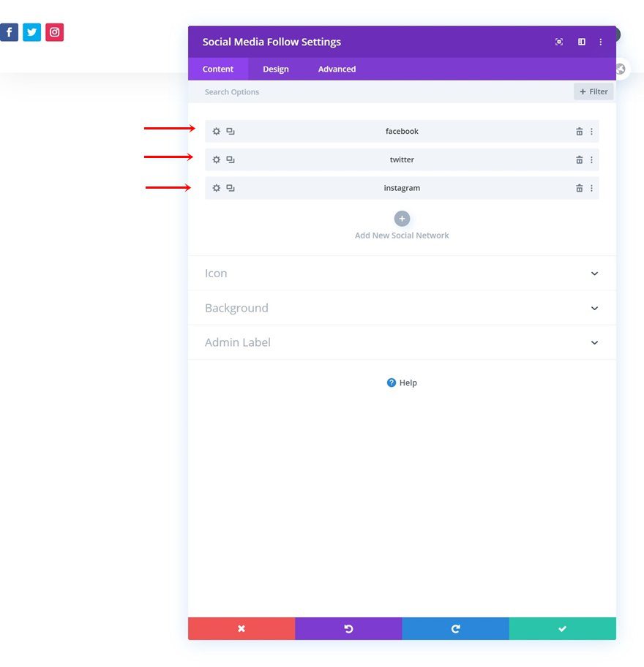
Task: Expand the Admin Label section chevron
Action: click(595, 342)
